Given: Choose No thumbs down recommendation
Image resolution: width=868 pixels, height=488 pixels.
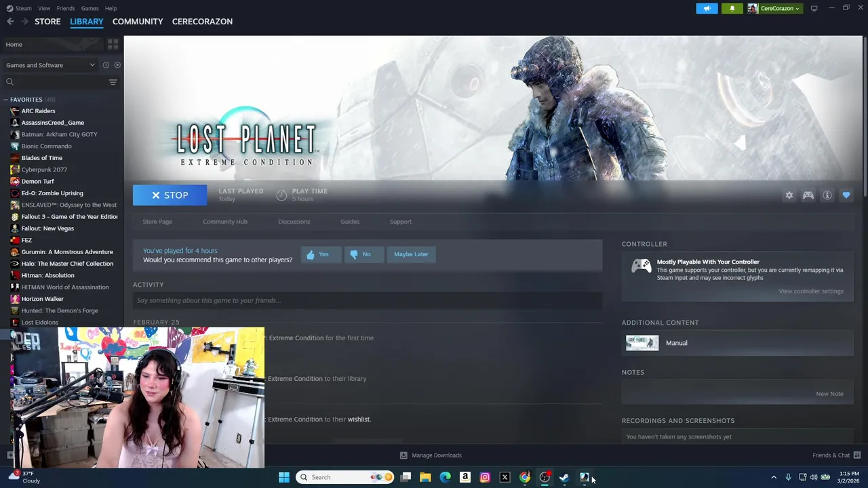Looking at the screenshot, I should [x=363, y=254].
